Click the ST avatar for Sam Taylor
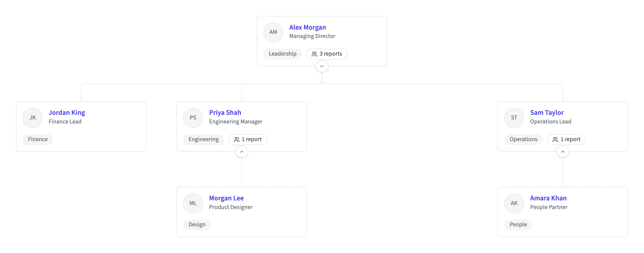Image resolution: width=644 pixels, height=253 pixels. point(514,118)
